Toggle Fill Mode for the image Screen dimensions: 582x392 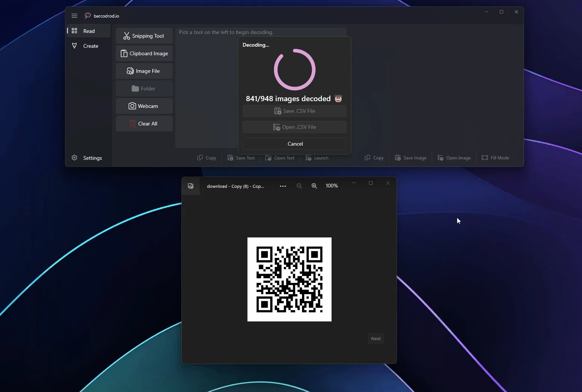[496, 158]
